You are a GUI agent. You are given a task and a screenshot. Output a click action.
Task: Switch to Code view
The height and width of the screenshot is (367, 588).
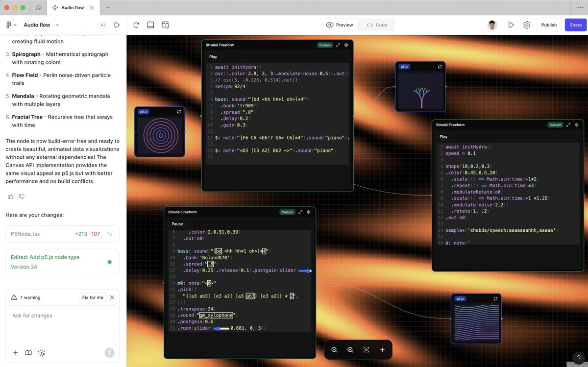click(x=377, y=25)
